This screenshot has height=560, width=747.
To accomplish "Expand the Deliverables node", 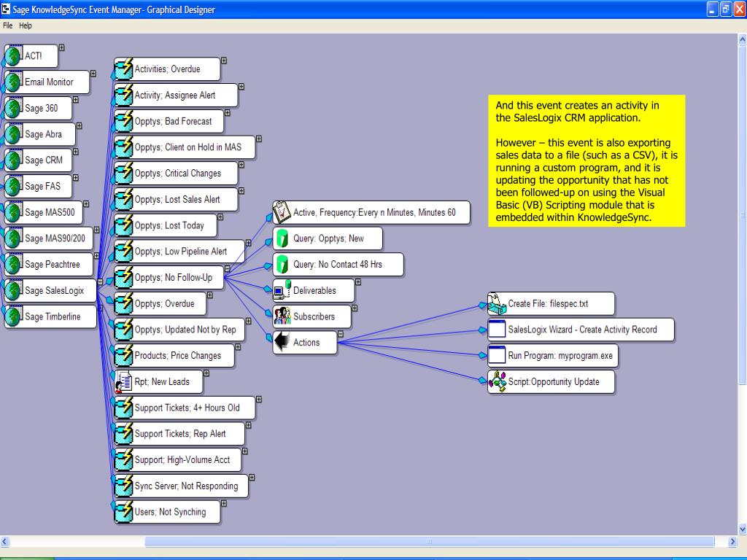I will coord(358,282).
